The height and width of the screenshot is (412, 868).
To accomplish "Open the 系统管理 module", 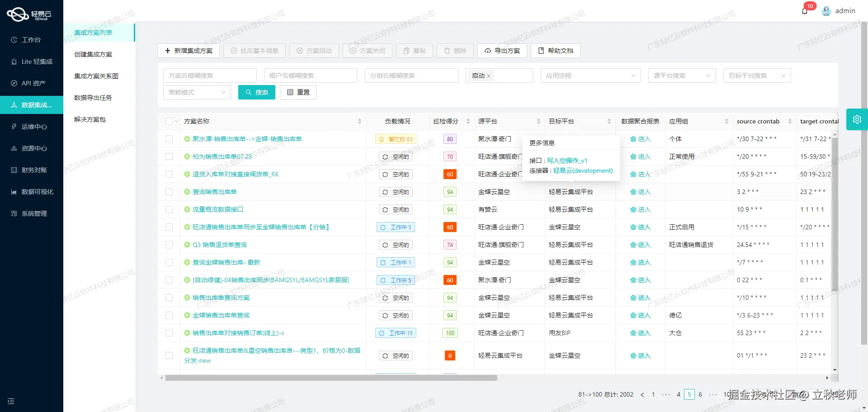I will click(32, 213).
